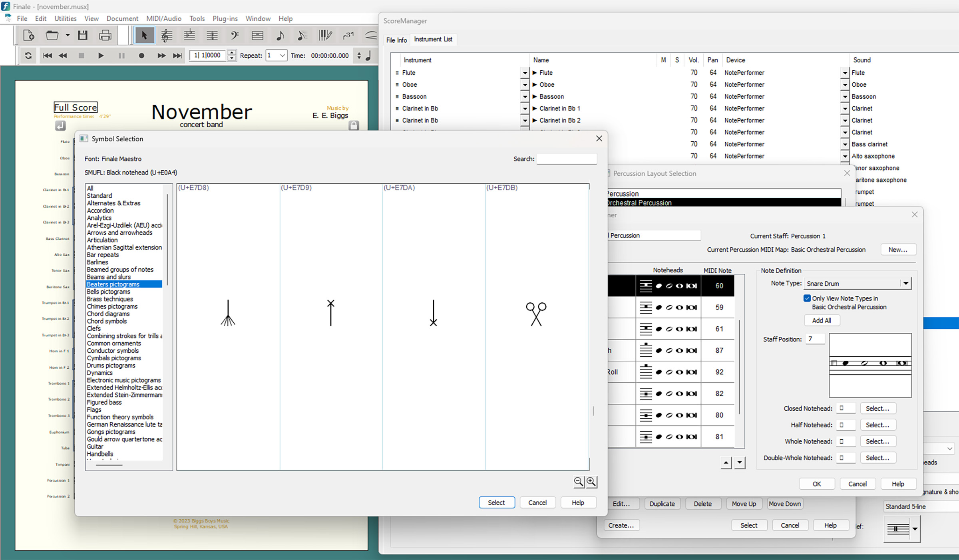This screenshot has height=560, width=959.
Task: Select the Simple Entry eighth note tool
Action: 280,36
